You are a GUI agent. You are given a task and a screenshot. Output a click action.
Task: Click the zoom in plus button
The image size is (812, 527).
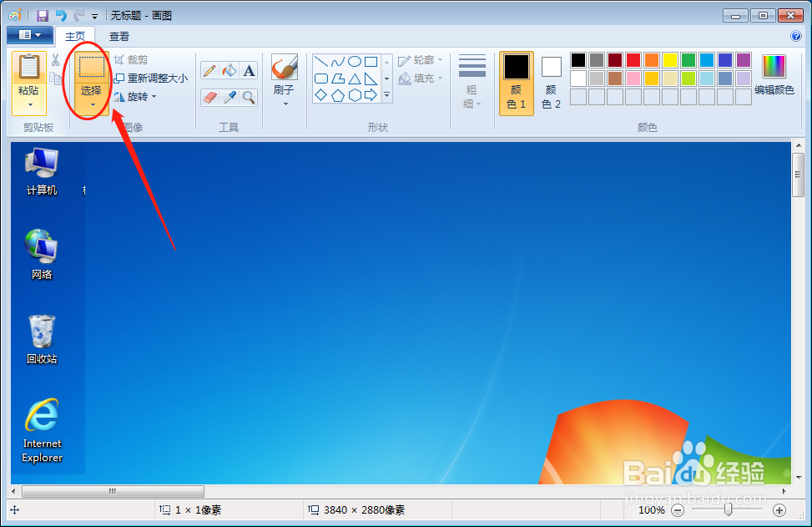coord(779,510)
